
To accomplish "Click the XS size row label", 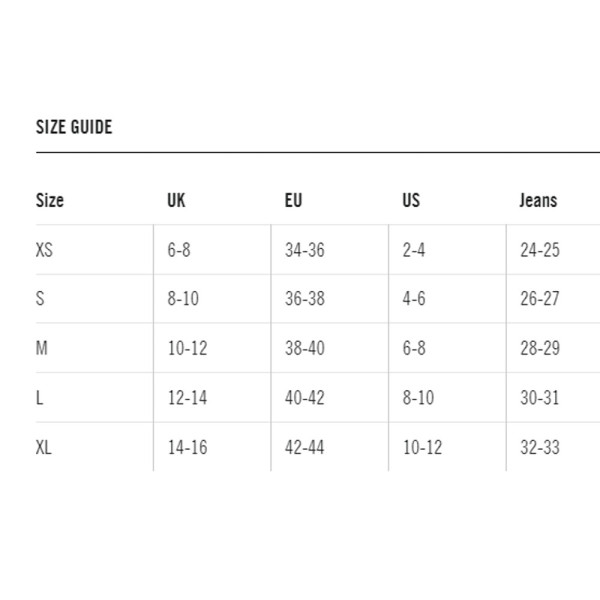I will (x=44, y=250).
